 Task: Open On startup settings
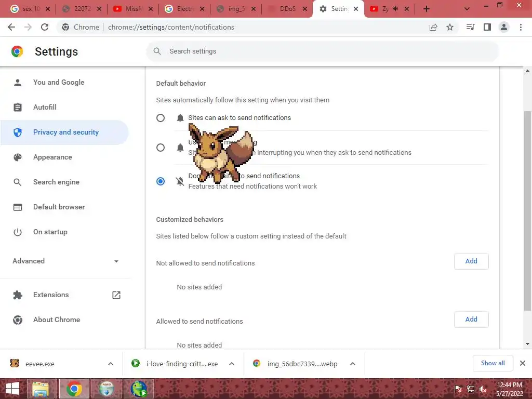click(x=50, y=232)
